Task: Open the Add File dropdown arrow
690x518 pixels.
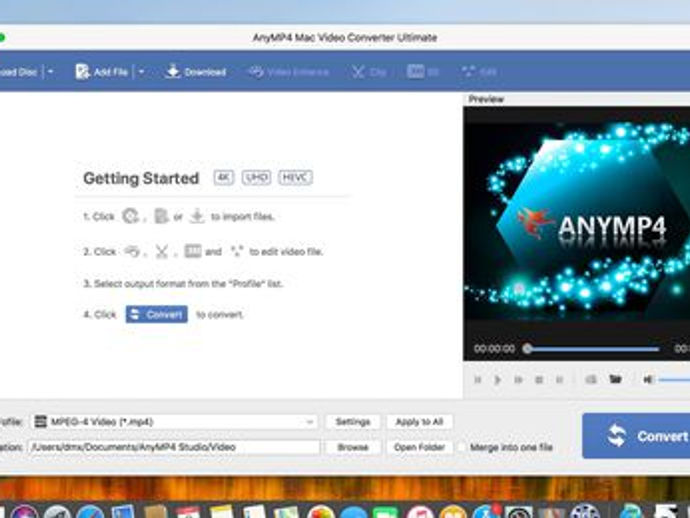Action: (141, 71)
